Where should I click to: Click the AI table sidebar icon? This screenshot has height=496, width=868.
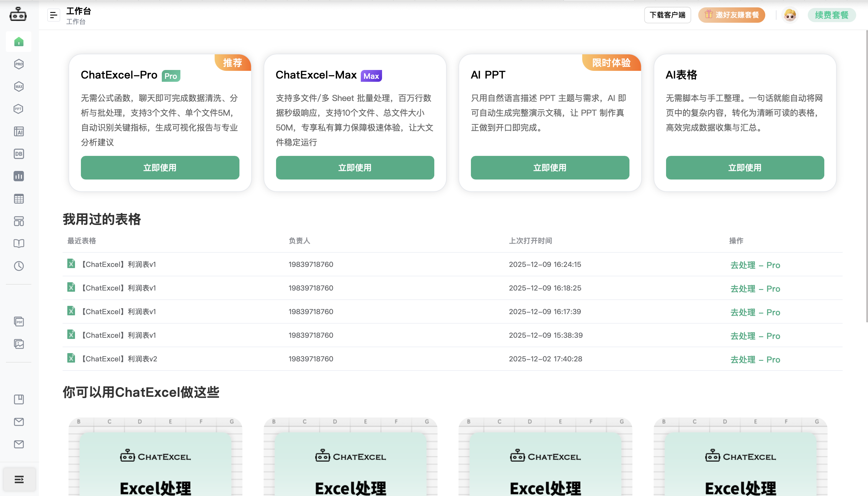point(19,131)
